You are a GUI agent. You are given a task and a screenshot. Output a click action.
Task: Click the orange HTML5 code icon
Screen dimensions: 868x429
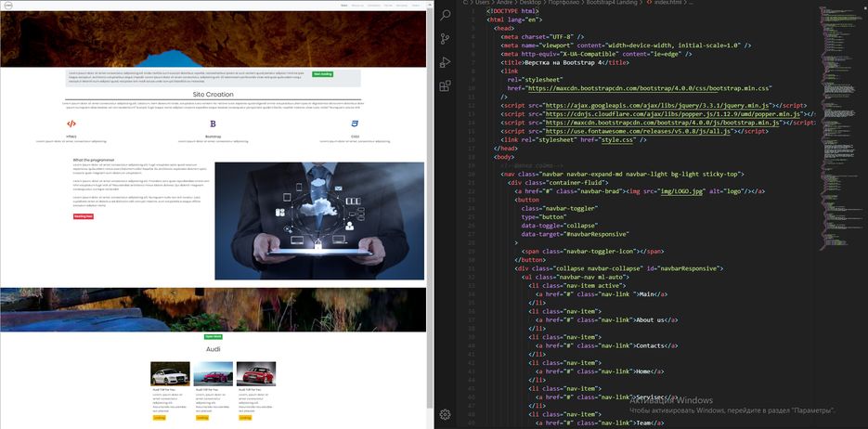point(71,123)
